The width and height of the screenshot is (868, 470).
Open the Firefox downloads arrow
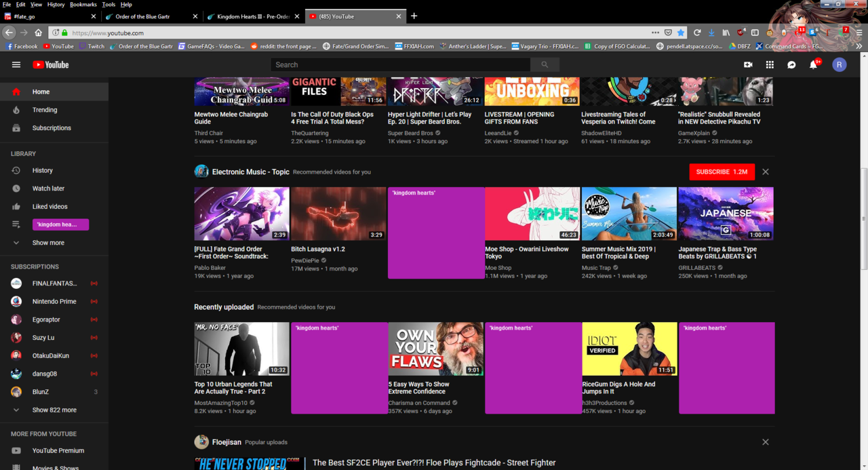(711, 33)
